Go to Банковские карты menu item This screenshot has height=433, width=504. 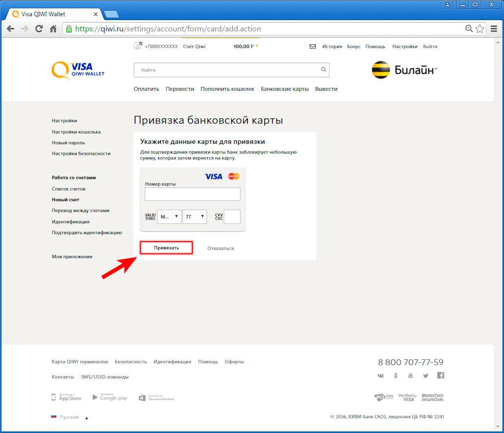[285, 89]
